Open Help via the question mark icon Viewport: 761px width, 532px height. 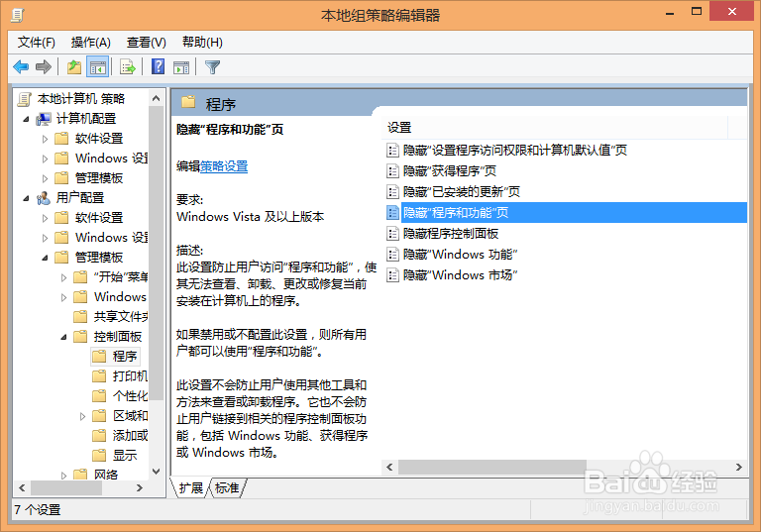click(159, 66)
